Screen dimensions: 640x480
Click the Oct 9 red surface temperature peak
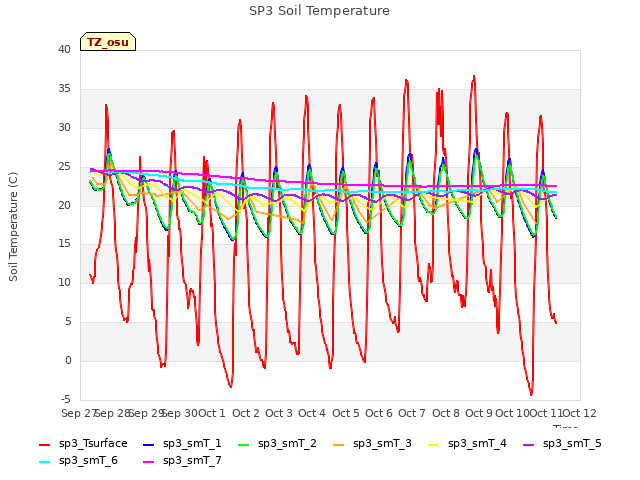(474, 76)
